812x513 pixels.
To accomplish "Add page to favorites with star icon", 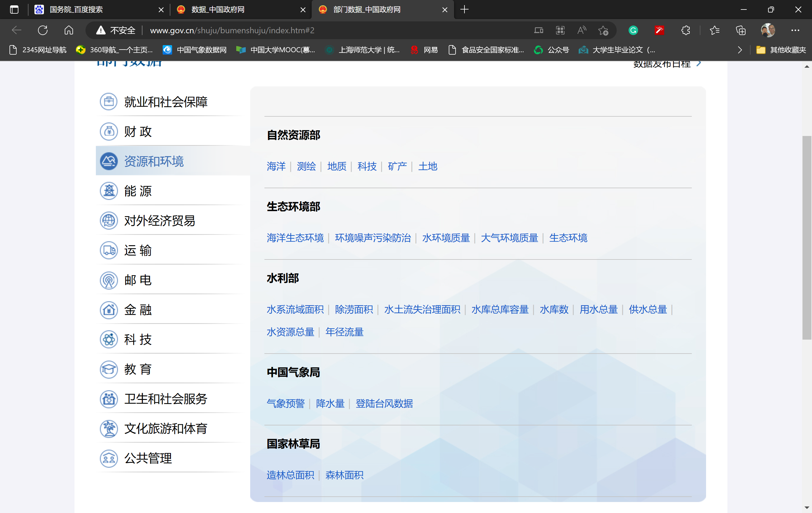I will (x=603, y=30).
